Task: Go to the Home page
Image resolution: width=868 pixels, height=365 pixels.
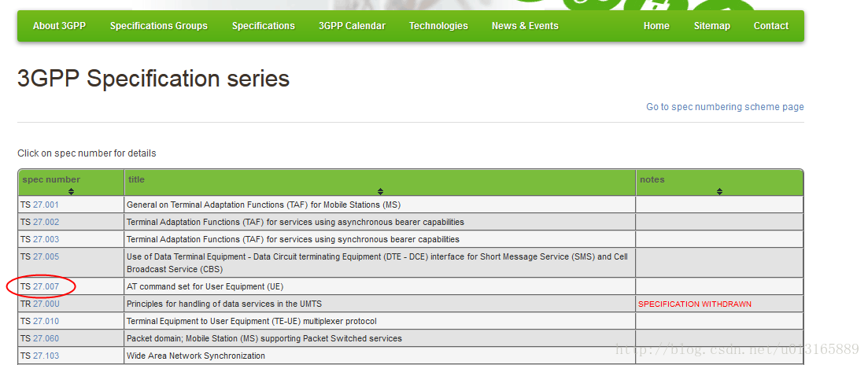Action: (656, 26)
